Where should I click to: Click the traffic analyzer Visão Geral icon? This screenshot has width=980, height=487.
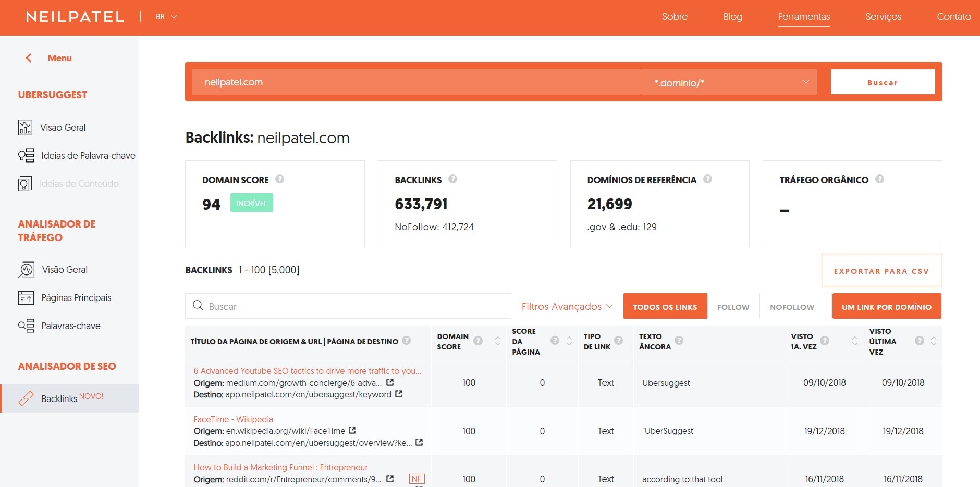click(26, 269)
